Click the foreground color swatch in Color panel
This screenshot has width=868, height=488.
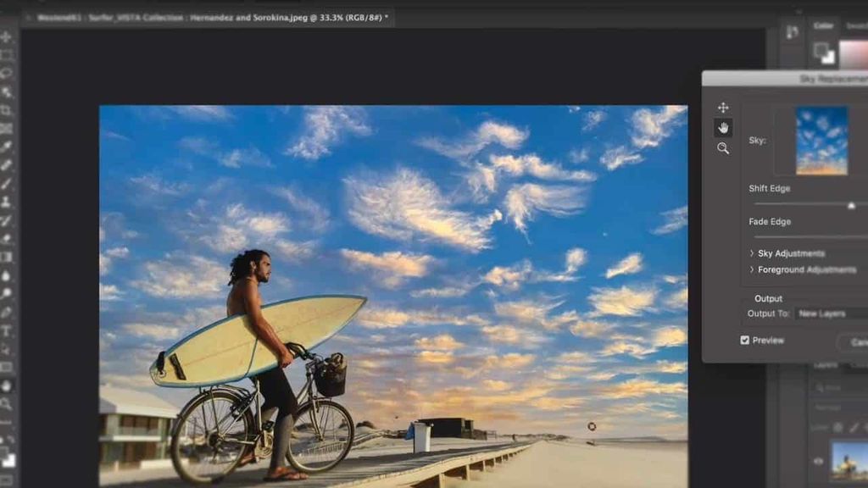821,50
